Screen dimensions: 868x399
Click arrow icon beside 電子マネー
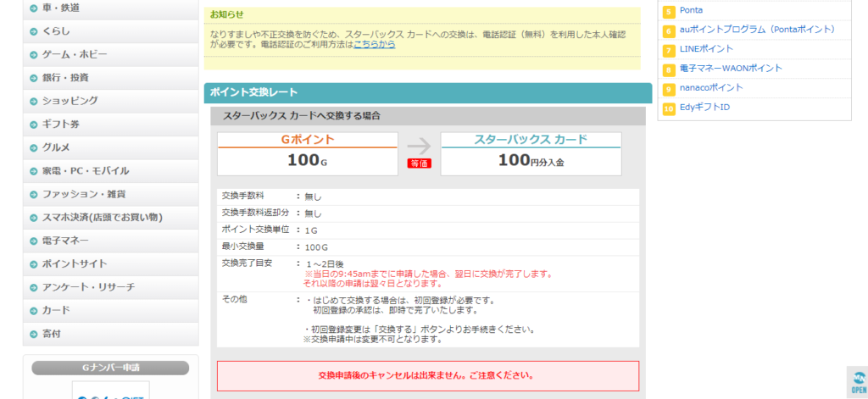point(34,241)
